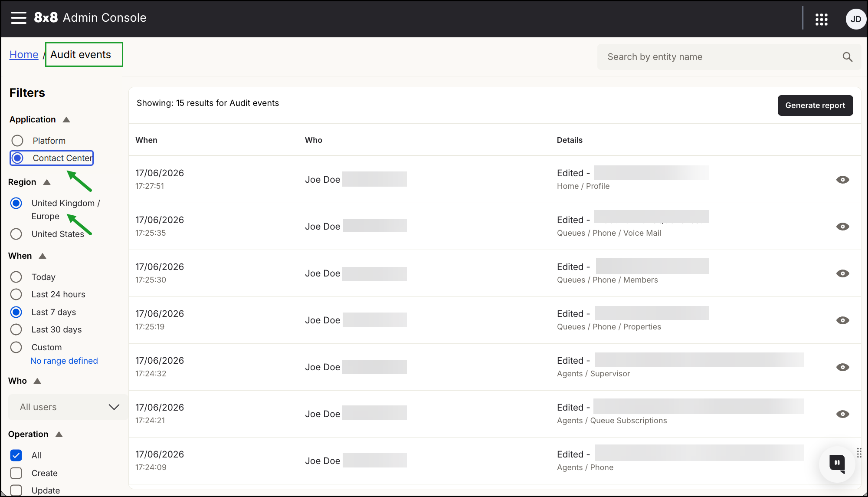Go to the Home breadcrumb link
868x497 pixels.
tap(24, 55)
